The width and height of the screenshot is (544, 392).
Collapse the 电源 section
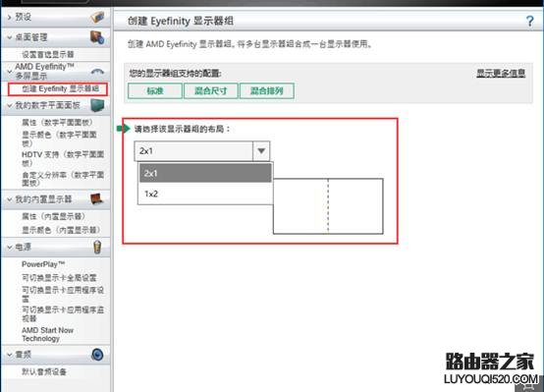10,248
